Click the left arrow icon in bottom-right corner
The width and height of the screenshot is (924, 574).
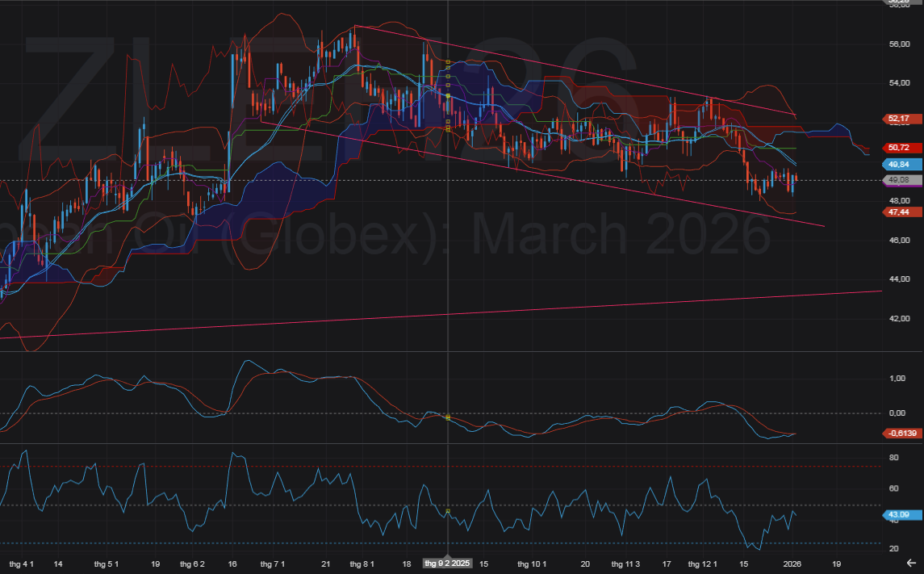pyautogui.click(x=911, y=563)
